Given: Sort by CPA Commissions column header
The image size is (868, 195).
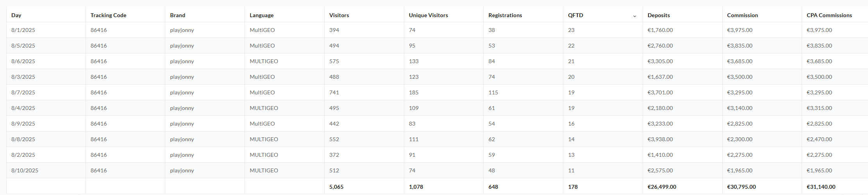Looking at the screenshot, I should point(829,15).
